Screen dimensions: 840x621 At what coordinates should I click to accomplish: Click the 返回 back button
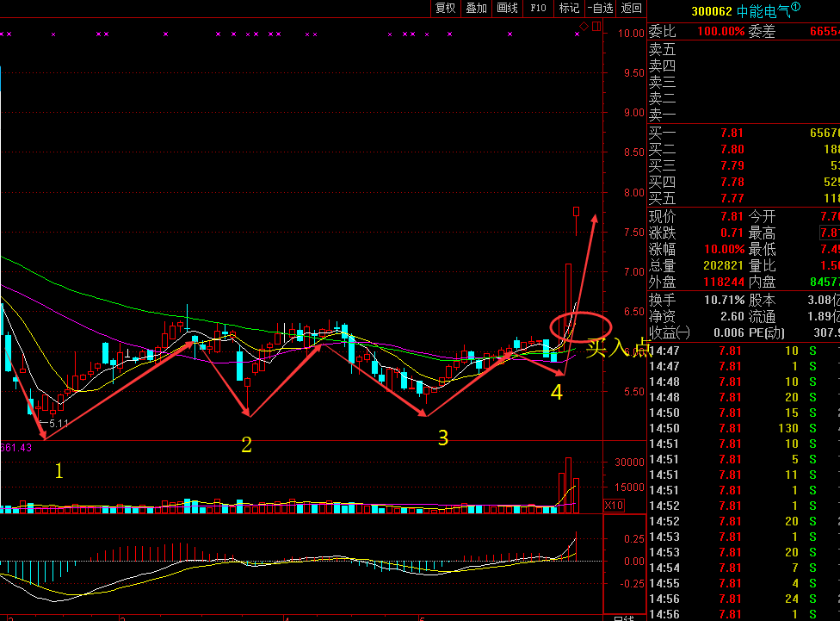tap(631, 8)
